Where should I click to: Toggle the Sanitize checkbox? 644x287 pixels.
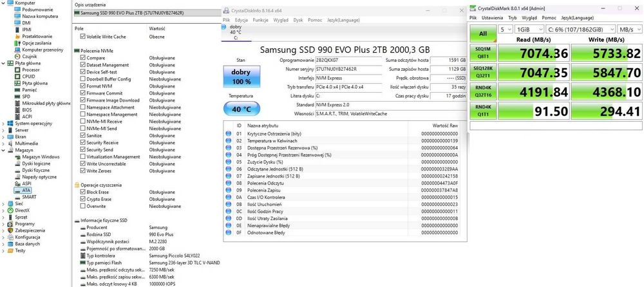[x=82, y=136]
